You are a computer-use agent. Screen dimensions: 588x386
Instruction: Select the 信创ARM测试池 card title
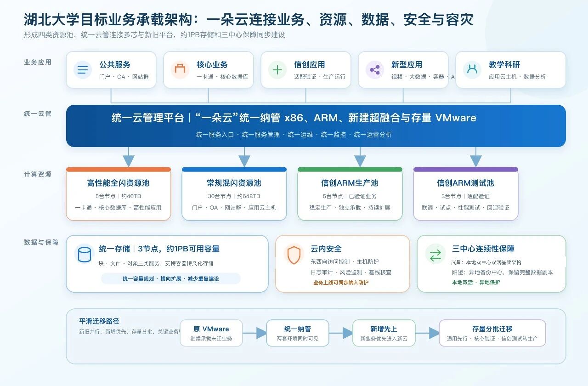pos(466,183)
